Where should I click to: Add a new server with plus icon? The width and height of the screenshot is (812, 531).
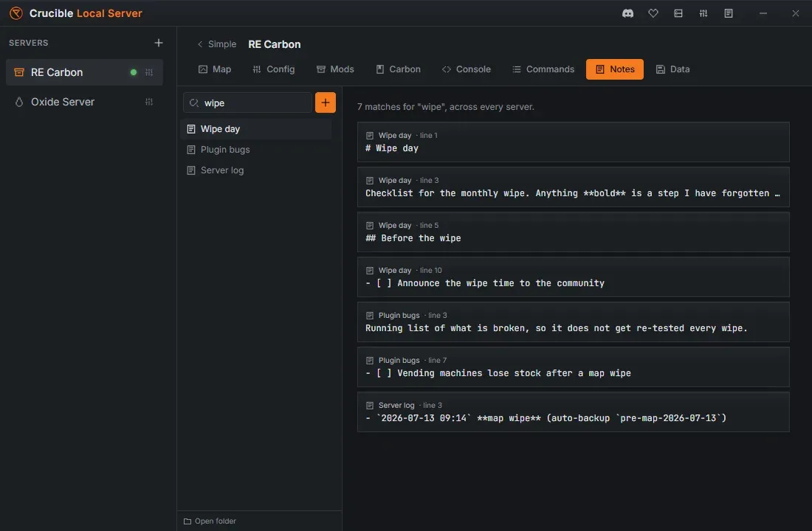point(159,43)
